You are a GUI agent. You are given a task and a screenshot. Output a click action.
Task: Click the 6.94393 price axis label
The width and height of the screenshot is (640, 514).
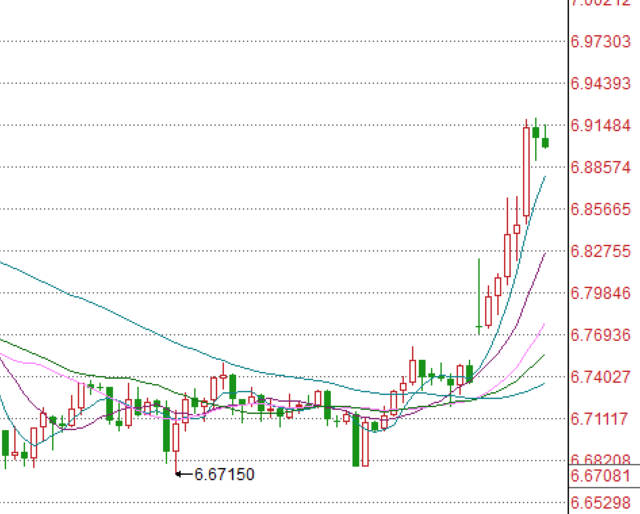[x=600, y=83]
